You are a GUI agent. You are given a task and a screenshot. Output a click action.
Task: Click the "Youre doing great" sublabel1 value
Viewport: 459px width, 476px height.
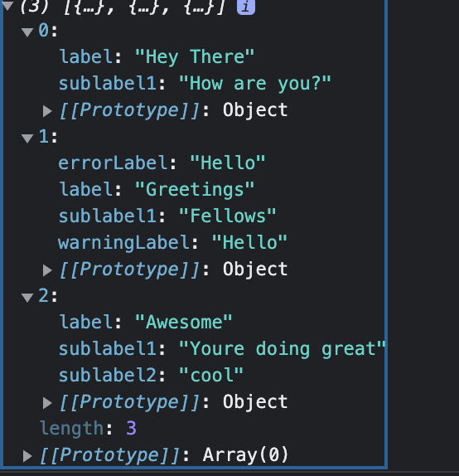pos(283,348)
